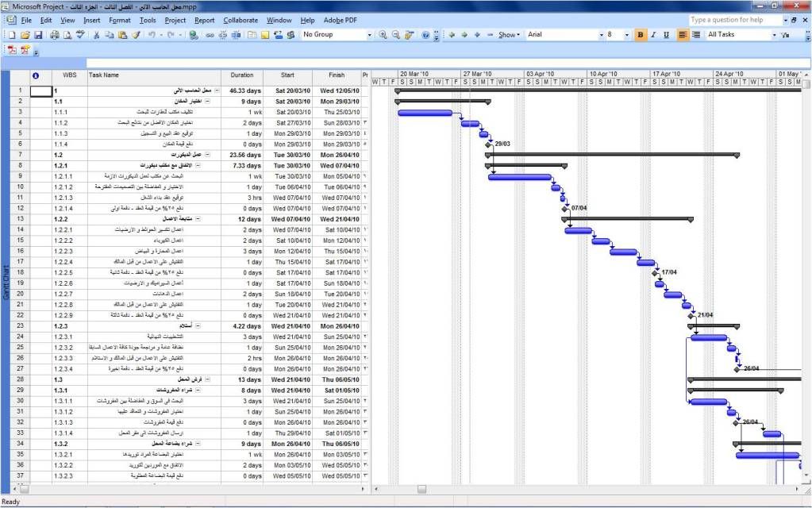Click the Gantt chart horizontal scrollbar thumb

[x=421, y=489]
